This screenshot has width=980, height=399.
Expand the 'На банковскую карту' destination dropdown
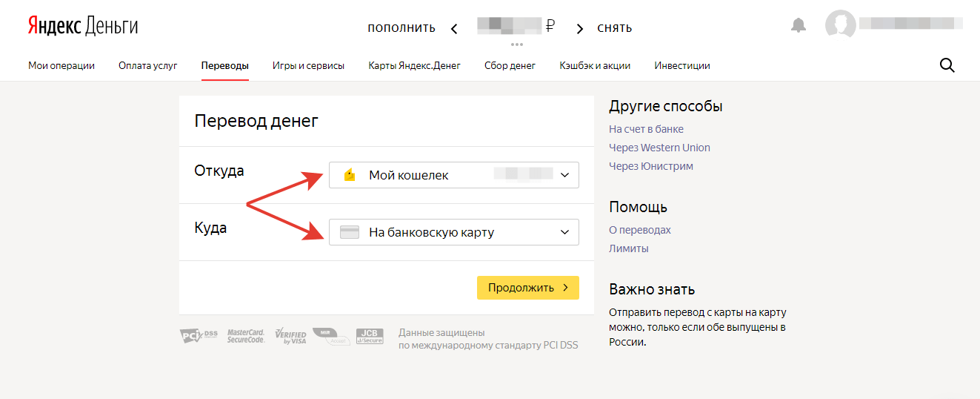pyautogui.click(x=453, y=232)
